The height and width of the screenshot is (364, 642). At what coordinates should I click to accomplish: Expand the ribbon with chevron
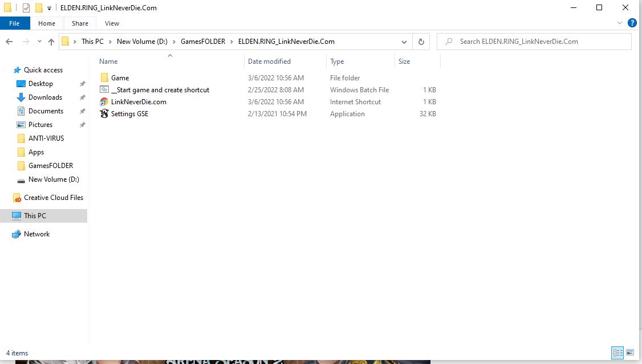click(620, 23)
